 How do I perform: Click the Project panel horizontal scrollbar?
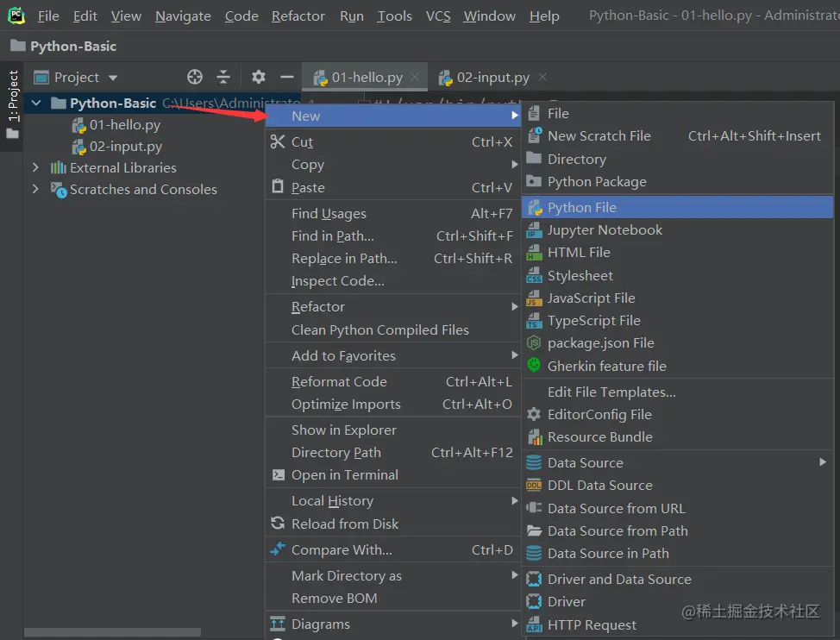(112, 632)
